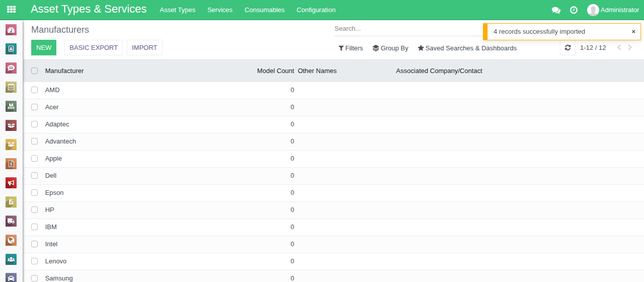Open the Apple manufacturer record
Screen dimensions: 644x282
[53, 159]
